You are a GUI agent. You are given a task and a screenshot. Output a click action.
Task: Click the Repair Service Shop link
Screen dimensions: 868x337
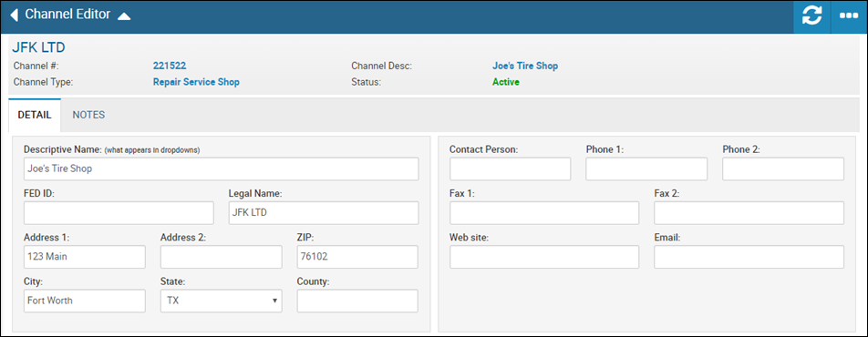196,82
